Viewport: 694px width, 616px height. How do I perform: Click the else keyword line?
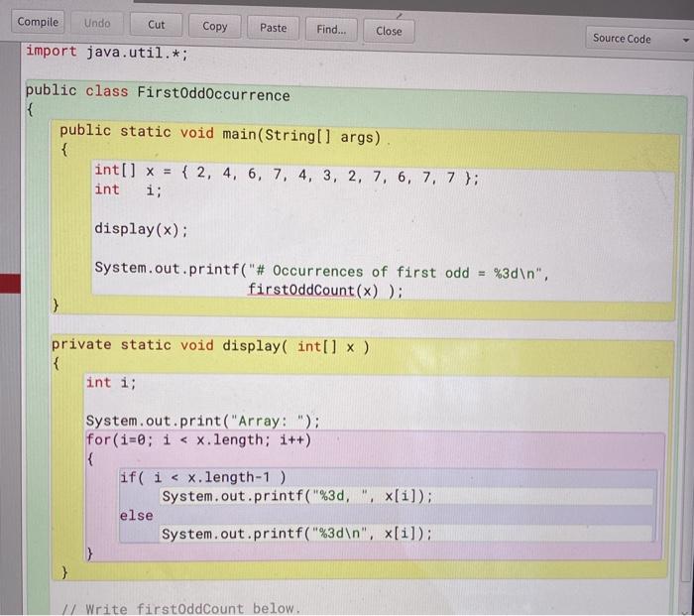pyautogui.click(x=136, y=516)
